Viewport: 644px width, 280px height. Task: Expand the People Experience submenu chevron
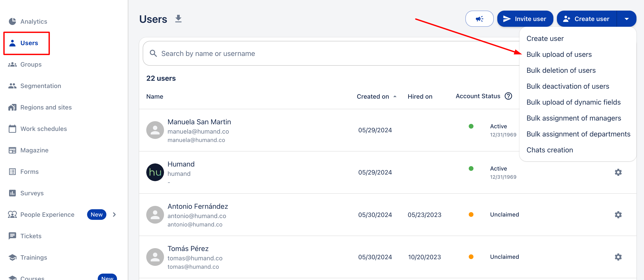(114, 215)
